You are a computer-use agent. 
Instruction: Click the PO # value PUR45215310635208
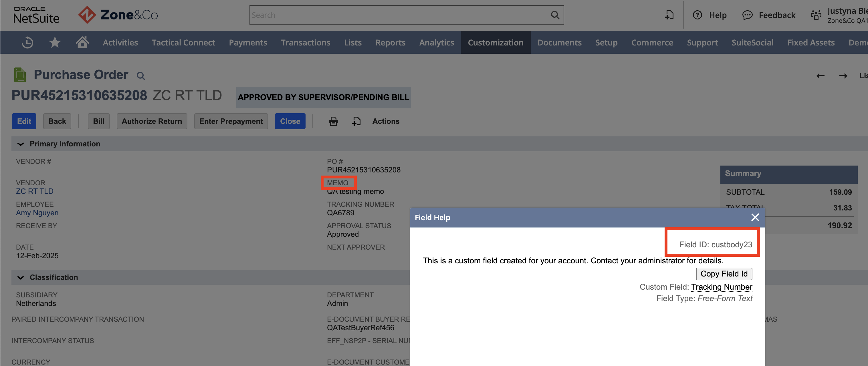(364, 170)
